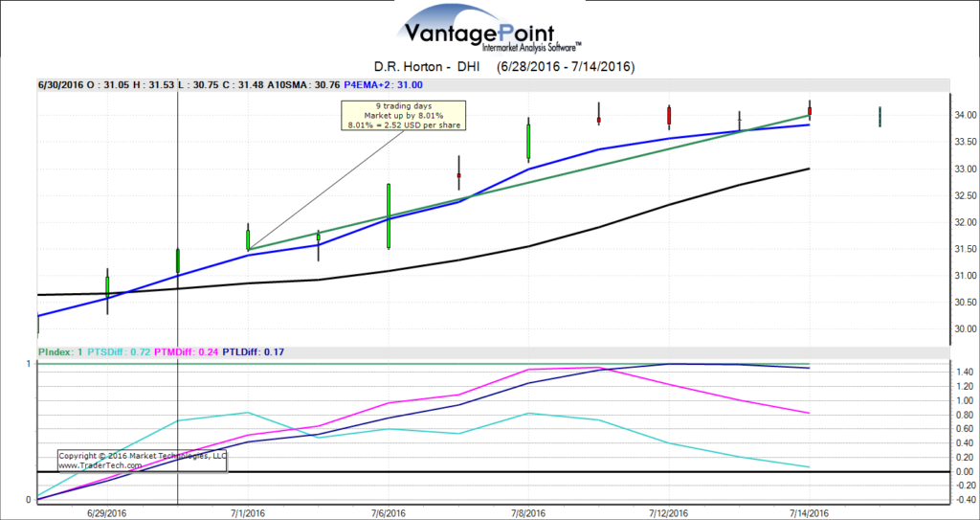The height and width of the screenshot is (520, 980).
Task: Click the 7/8/2016 green candlestick
Action: tap(528, 139)
